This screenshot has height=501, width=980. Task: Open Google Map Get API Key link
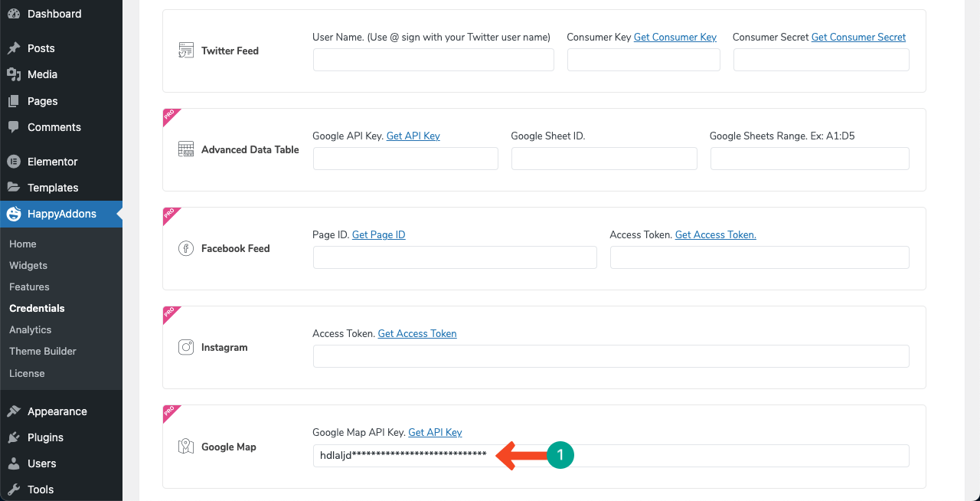coord(435,432)
